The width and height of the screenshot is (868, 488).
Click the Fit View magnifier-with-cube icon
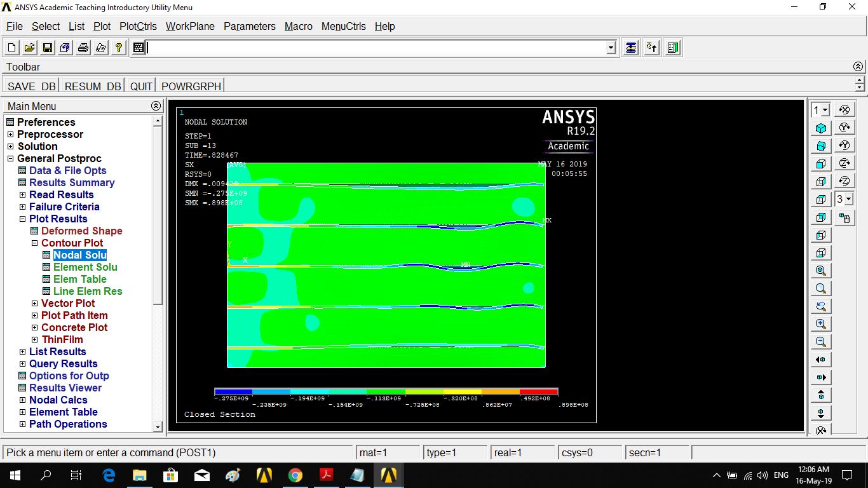click(821, 270)
